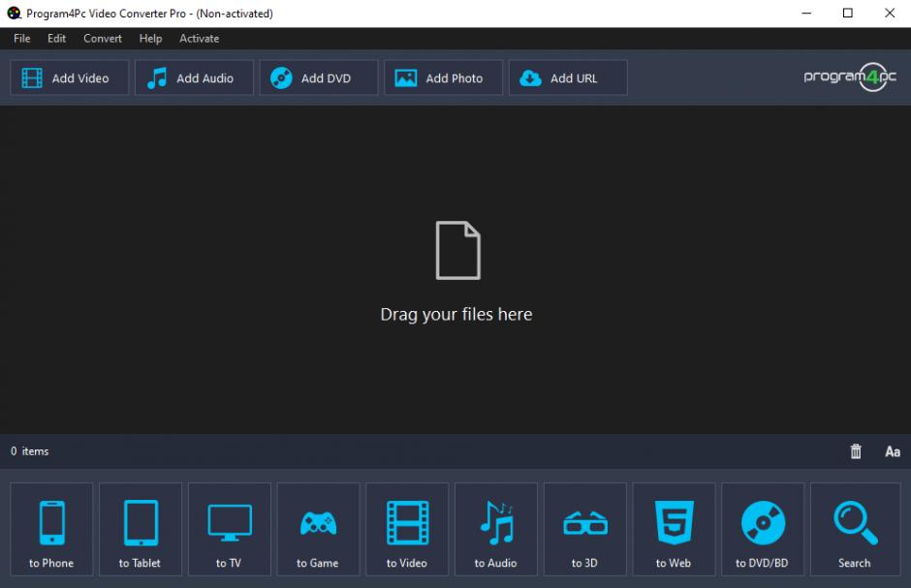Click the Add Audio button
The image size is (911, 588).
194,77
